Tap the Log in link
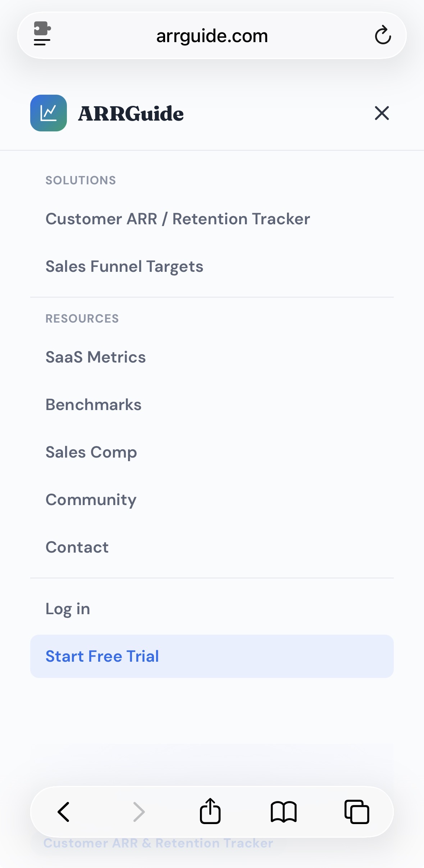The height and width of the screenshot is (868, 424). (68, 609)
